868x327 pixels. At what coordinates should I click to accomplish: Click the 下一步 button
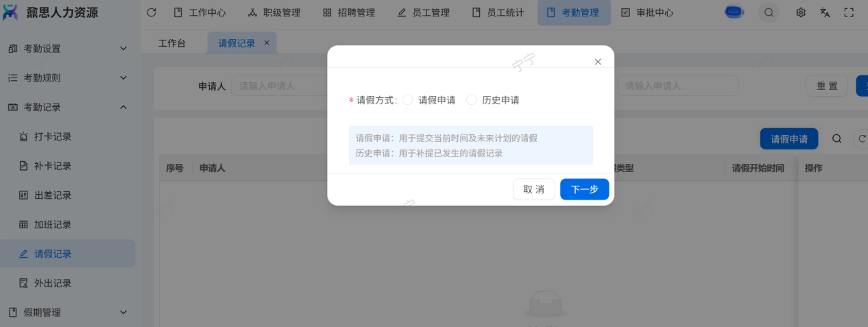click(x=584, y=189)
